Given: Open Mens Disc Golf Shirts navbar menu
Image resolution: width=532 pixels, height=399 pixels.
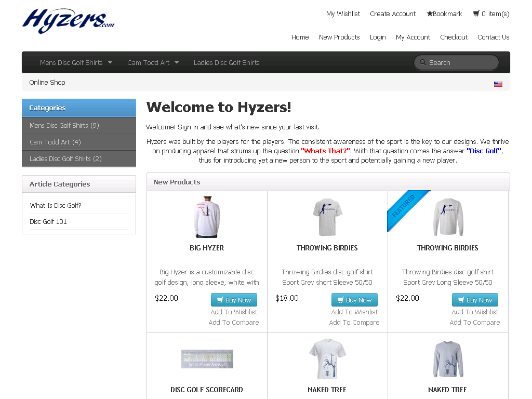Looking at the screenshot, I should [71, 62].
